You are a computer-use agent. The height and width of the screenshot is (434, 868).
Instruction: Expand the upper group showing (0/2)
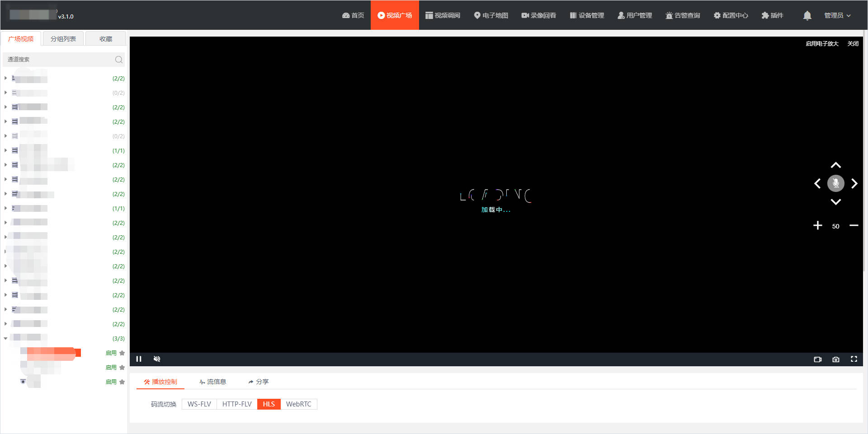[5, 93]
